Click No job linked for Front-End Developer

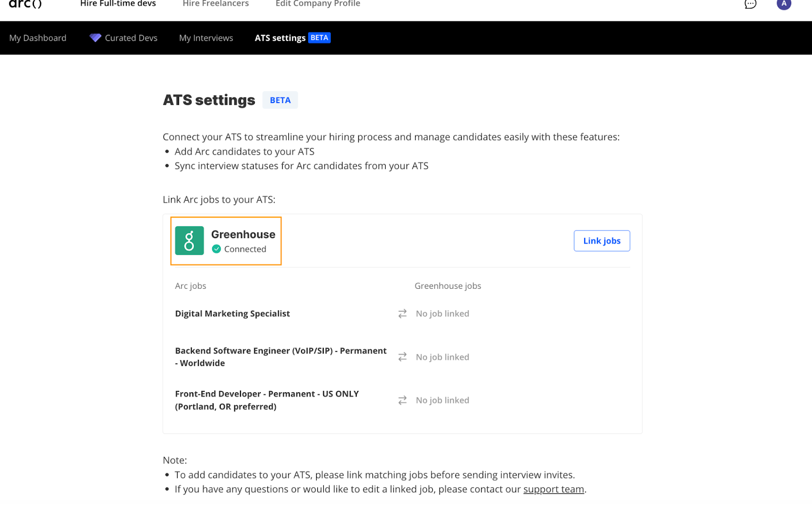(443, 400)
